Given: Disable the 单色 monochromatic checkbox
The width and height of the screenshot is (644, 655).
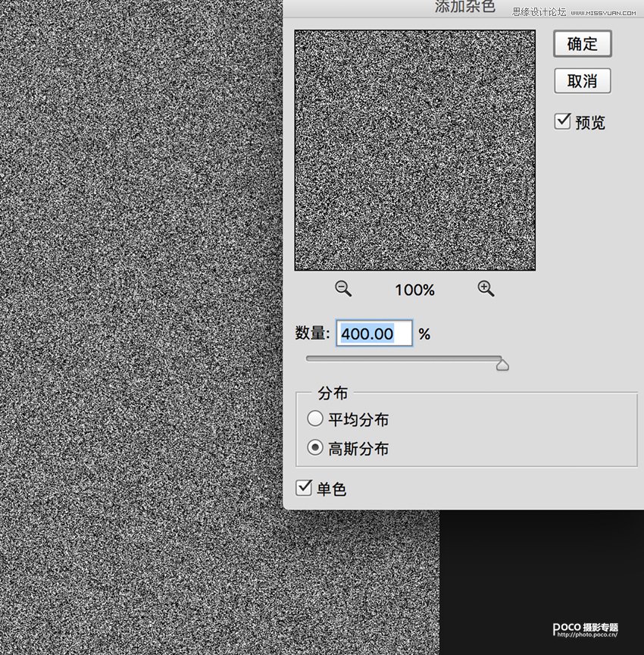Looking at the screenshot, I should point(304,487).
